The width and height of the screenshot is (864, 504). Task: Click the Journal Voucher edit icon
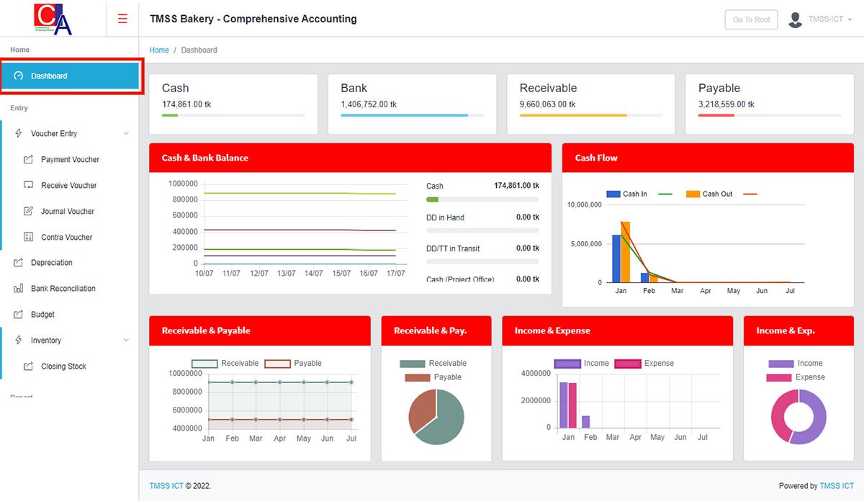pyautogui.click(x=29, y=211)
